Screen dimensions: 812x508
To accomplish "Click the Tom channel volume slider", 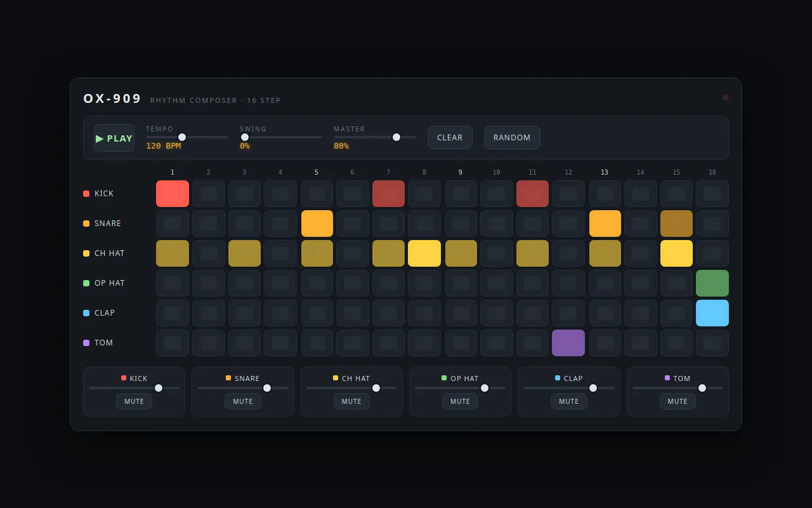I will [678, 388].
